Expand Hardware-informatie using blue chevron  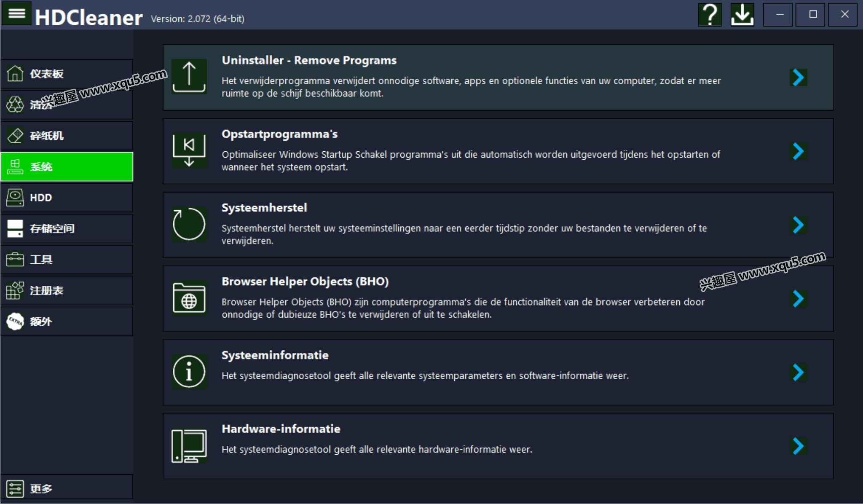tap(798, 446)
